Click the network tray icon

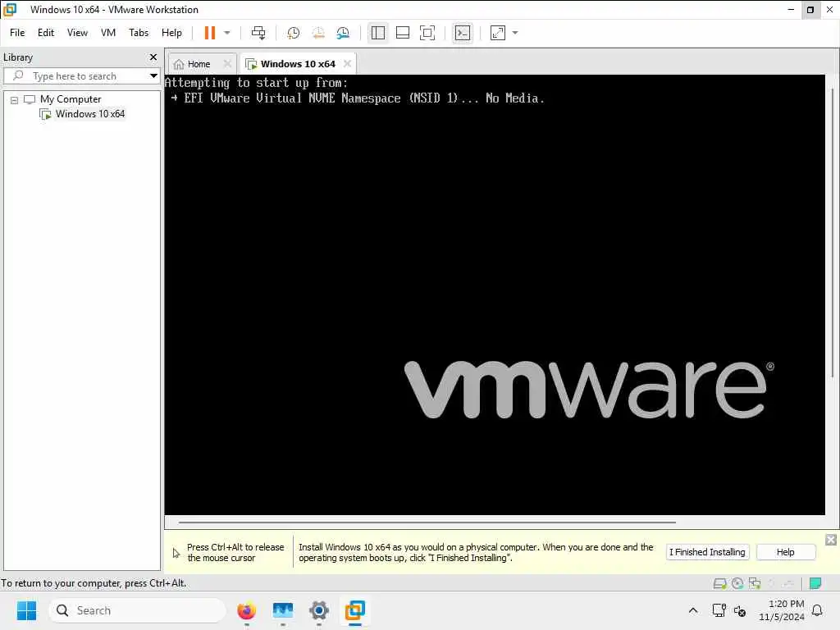point(719,610)
